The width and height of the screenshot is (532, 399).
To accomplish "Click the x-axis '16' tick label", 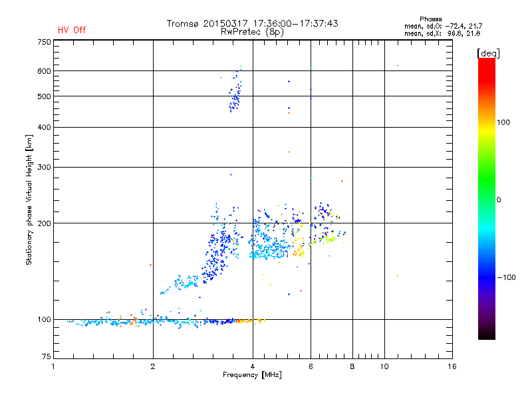I will point(452,366).
